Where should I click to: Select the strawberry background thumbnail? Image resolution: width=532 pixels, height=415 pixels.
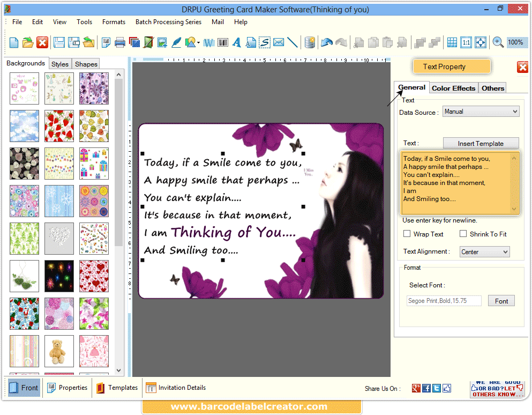(59, 125)
